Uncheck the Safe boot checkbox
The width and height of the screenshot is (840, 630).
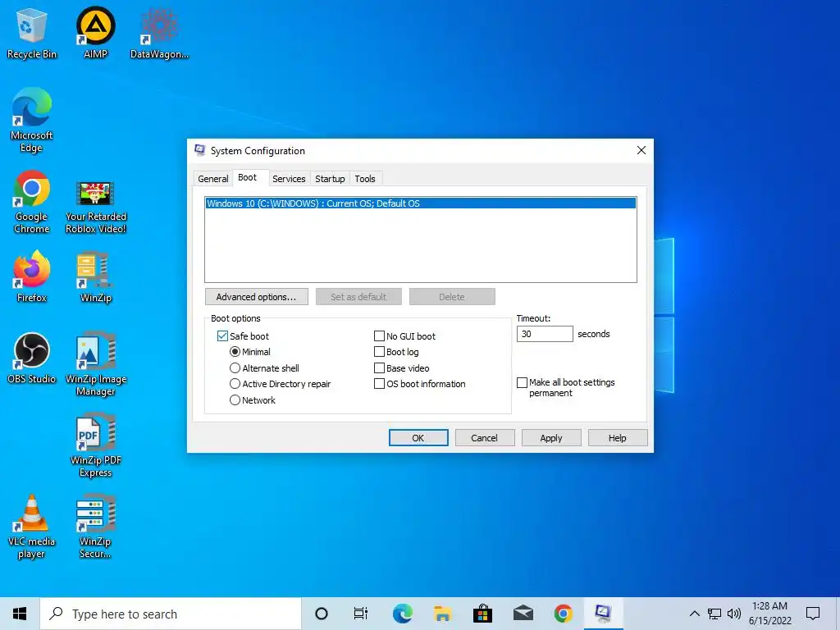(x=222, y=336)
